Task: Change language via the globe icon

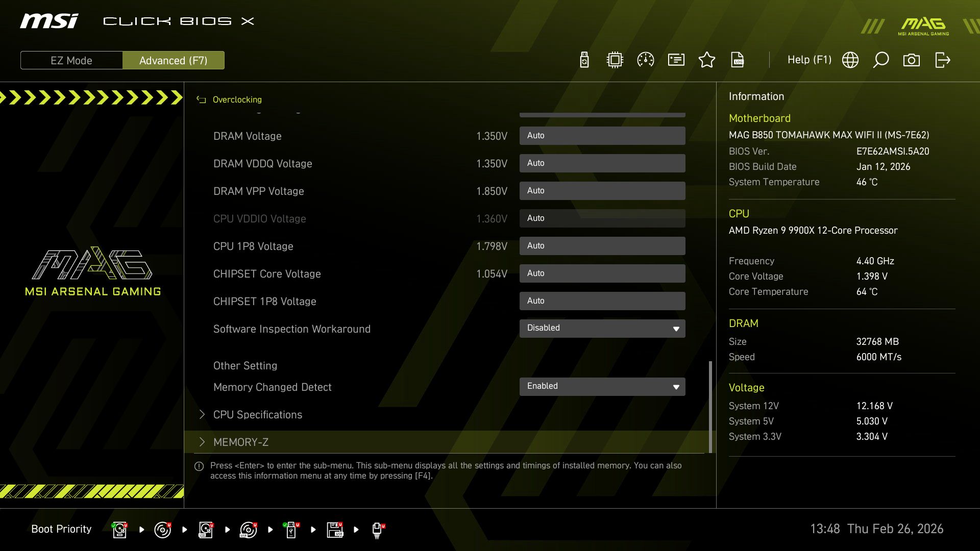Action: 850,60
